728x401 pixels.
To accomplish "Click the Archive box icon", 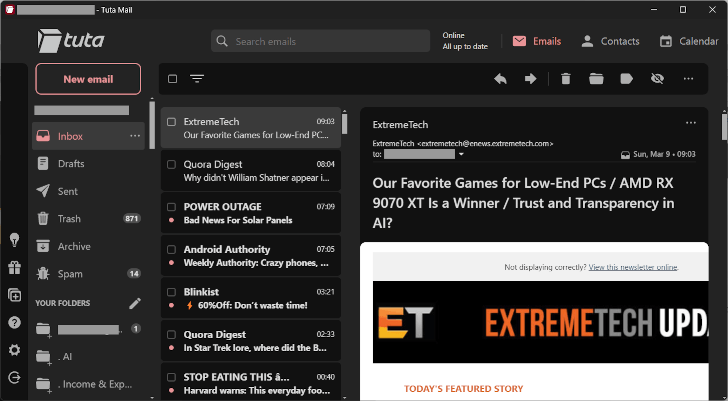I will (x=43, y=246).
